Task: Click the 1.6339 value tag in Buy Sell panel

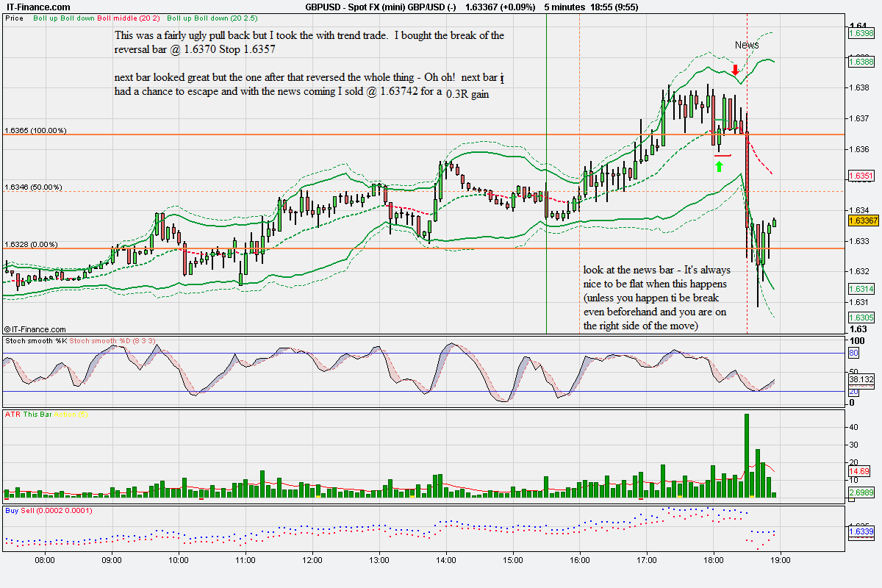Action: coord(861,531)
